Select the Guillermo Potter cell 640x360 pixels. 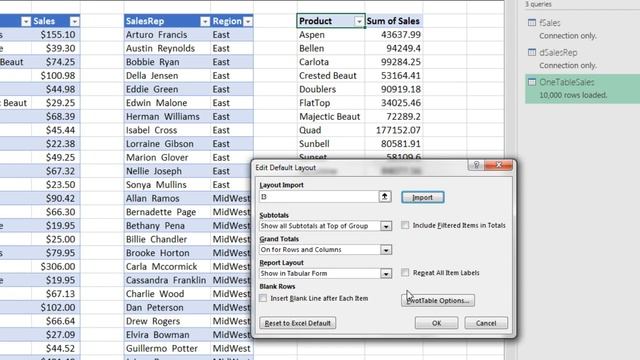click(x=167, y=349)
